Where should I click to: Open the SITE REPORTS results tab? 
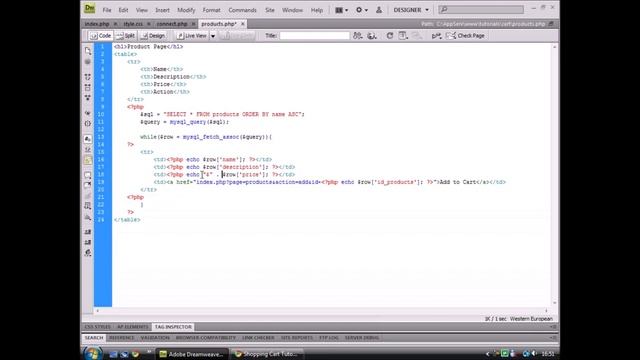[297, 338]
